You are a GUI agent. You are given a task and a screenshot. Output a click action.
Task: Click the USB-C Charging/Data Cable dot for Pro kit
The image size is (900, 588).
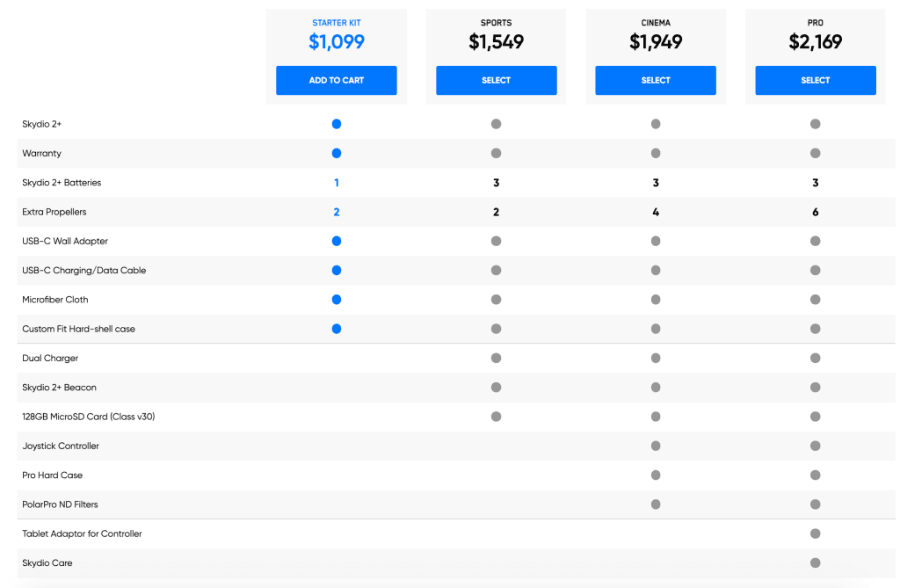[x=816, y=270]
